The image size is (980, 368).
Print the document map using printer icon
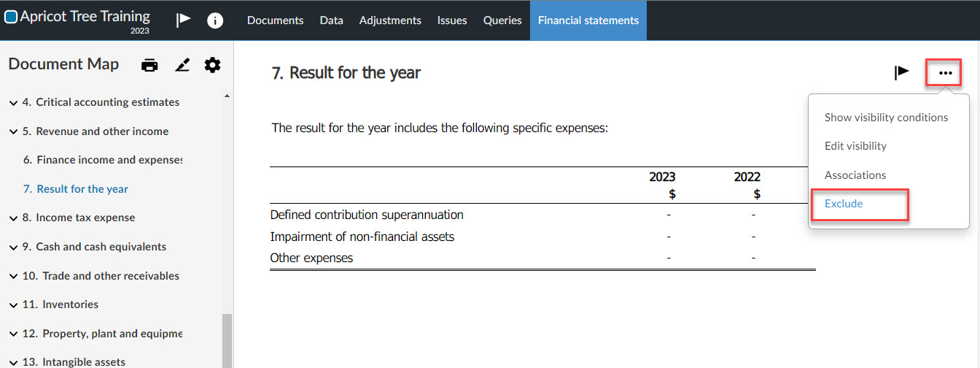tap(149, 65)
